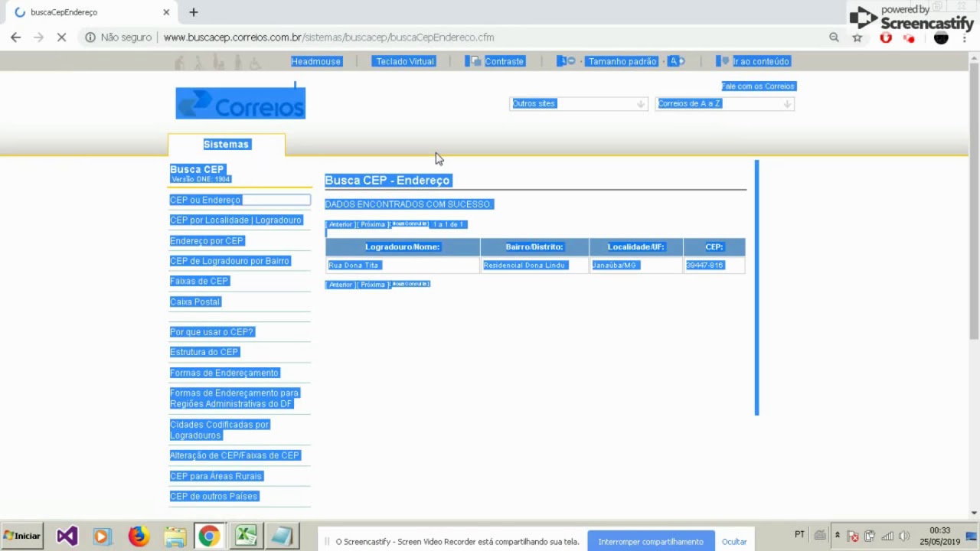Open the Teclado Virtual link

[x=404, y=61]
